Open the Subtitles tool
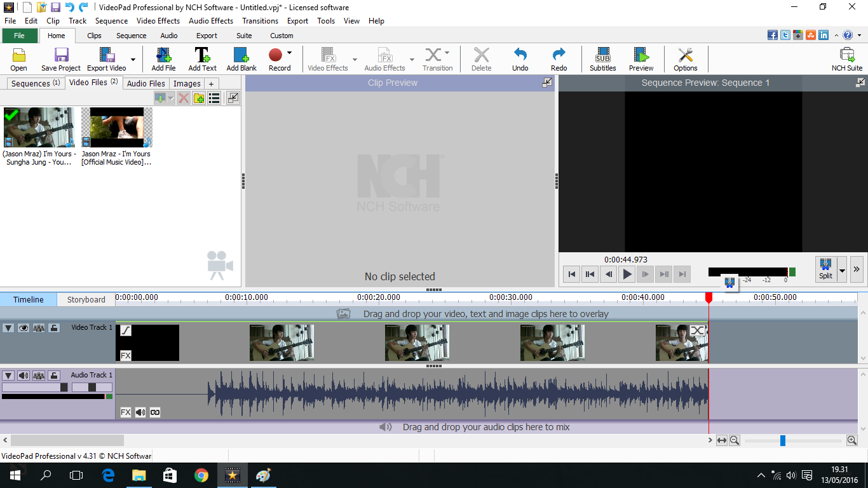Screen dimensions: 868x488 (x=602, y=59)
